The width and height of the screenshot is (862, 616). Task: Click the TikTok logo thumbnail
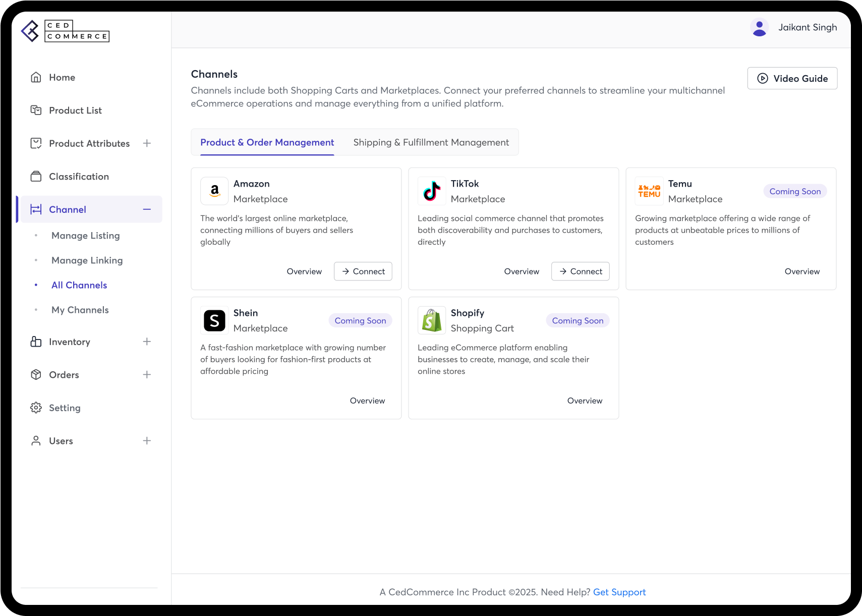pyautogui.click(x=432, y=191)
